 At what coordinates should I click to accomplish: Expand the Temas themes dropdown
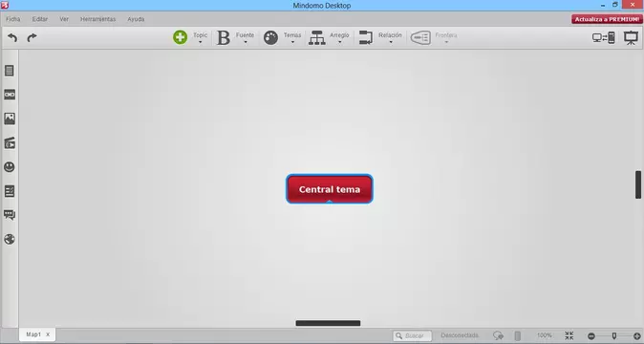click(x=292, y=38)
